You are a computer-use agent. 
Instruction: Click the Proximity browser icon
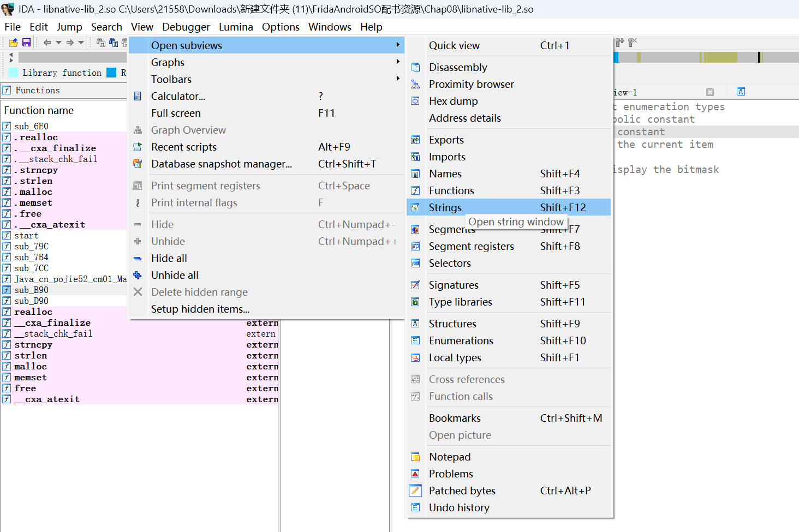pos(415,84)
